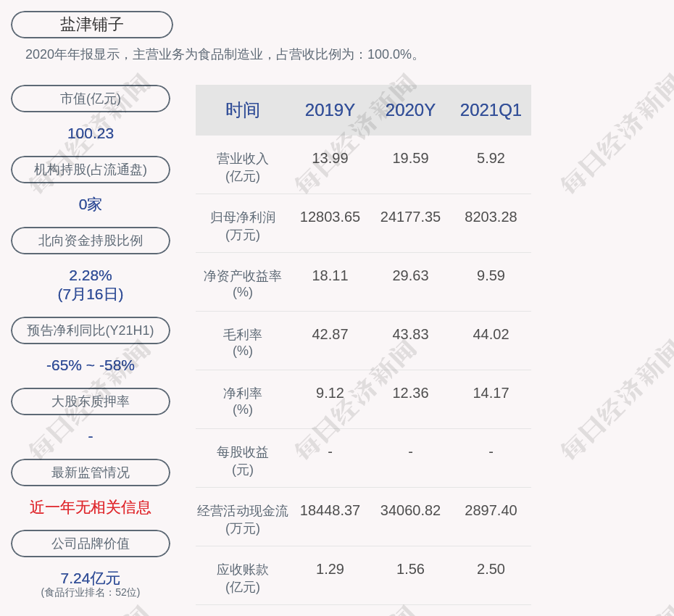Select the 2021Q1 column header
The image size is (674, 616).
[x=491, y=110]
